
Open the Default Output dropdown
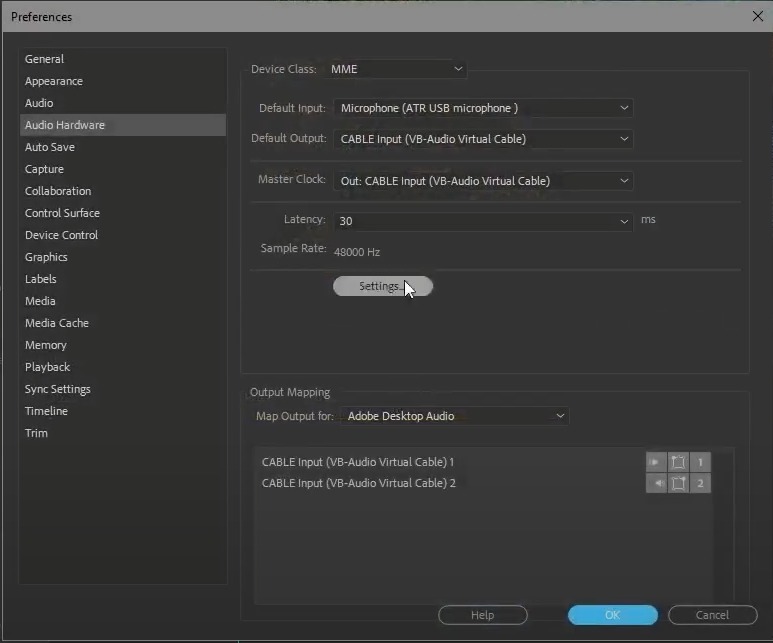click(483, 139)
